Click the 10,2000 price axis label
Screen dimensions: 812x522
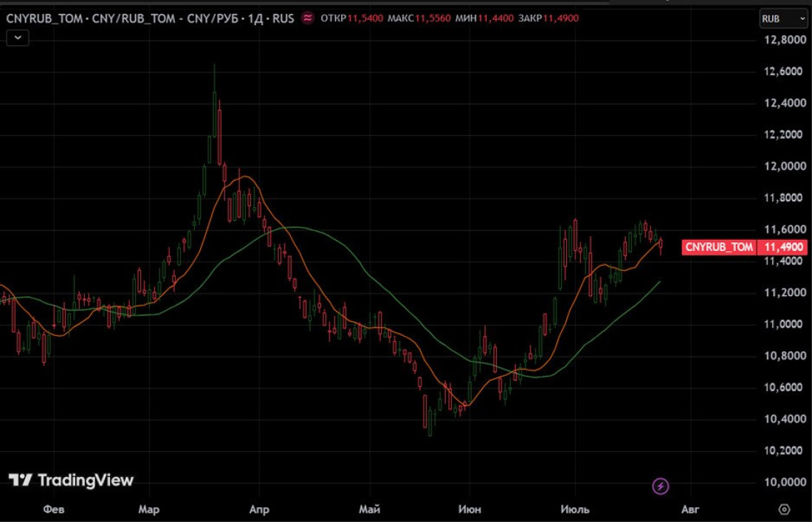coord(785,450)
